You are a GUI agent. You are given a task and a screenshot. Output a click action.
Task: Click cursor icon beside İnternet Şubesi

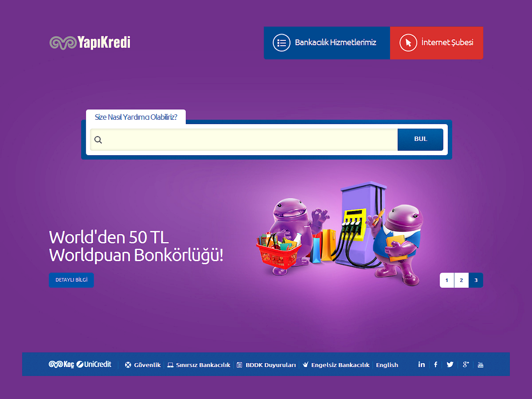408,43
